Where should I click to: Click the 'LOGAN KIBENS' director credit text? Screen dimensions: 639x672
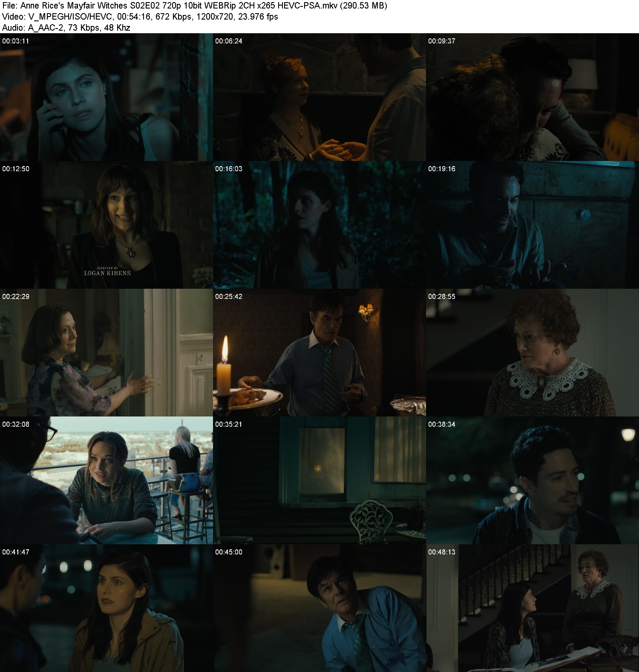click(x=107, y=273)
